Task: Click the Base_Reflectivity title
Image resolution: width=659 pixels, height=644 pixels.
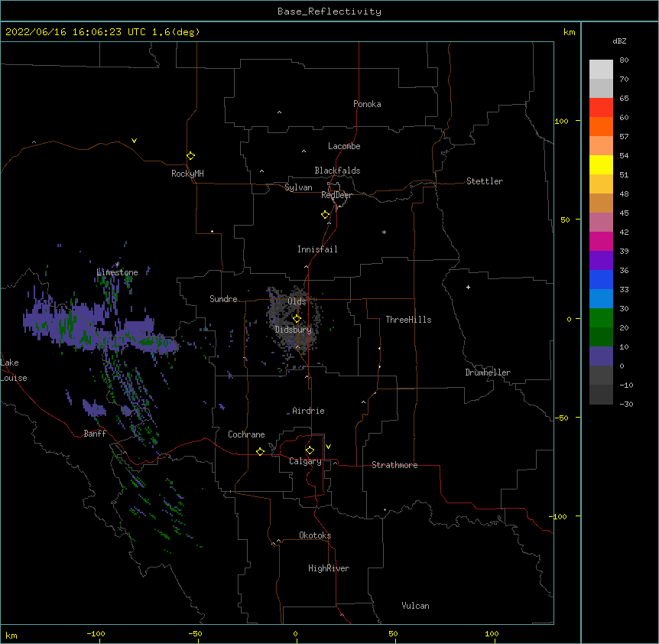Action: (x=329, y=11)
